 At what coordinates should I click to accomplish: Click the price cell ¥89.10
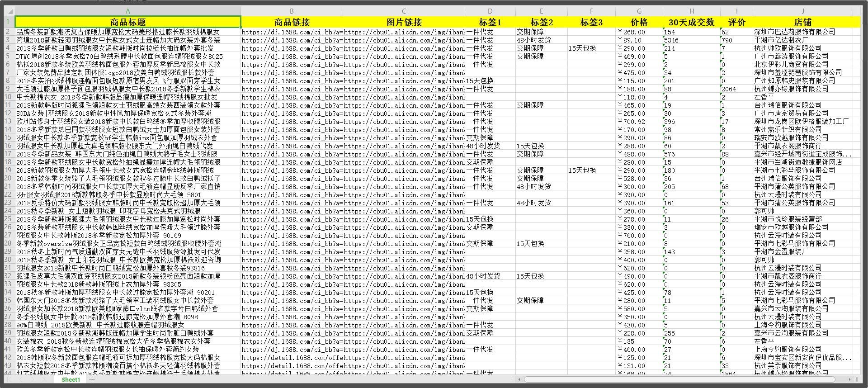pyautogui.click(x=639, y=40)
